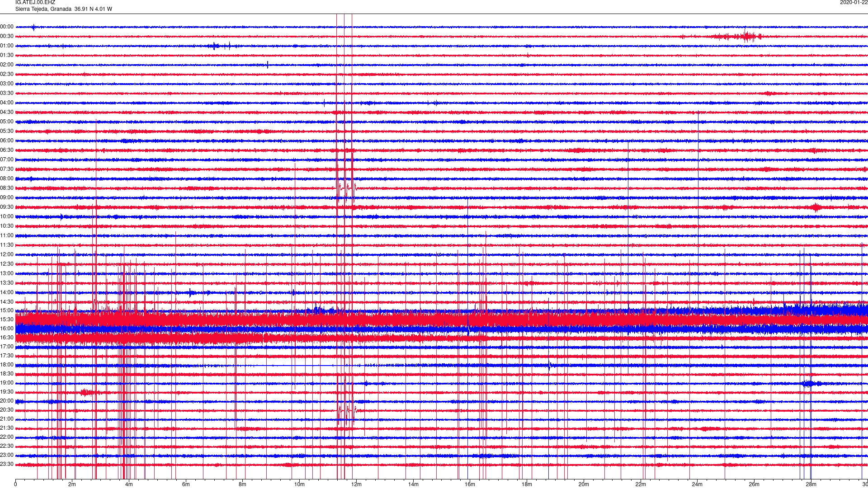868x488 pixels.
Task: Select the 21:30 time label
Action: pyautogui.click(x=7, y=428)
